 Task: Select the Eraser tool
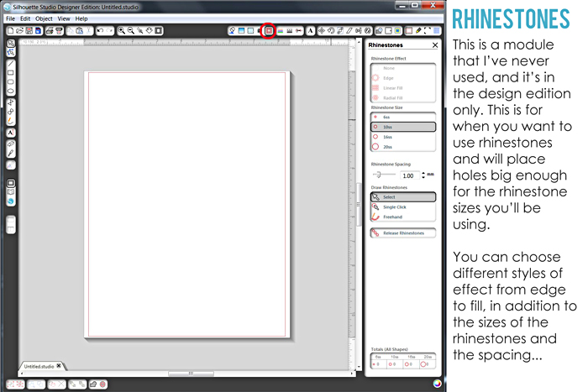(x=11, y=144)
